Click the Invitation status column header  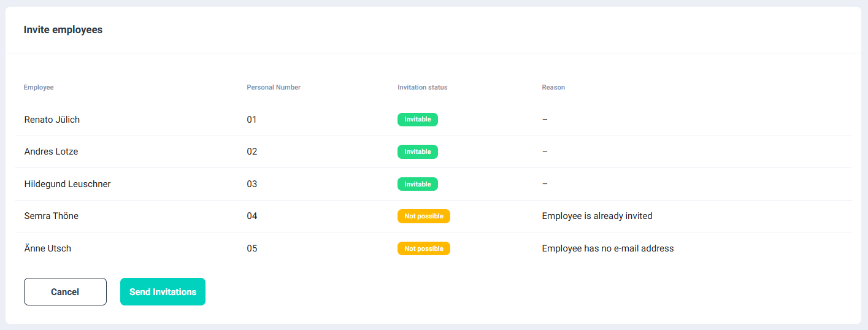[x=422, y=87]
